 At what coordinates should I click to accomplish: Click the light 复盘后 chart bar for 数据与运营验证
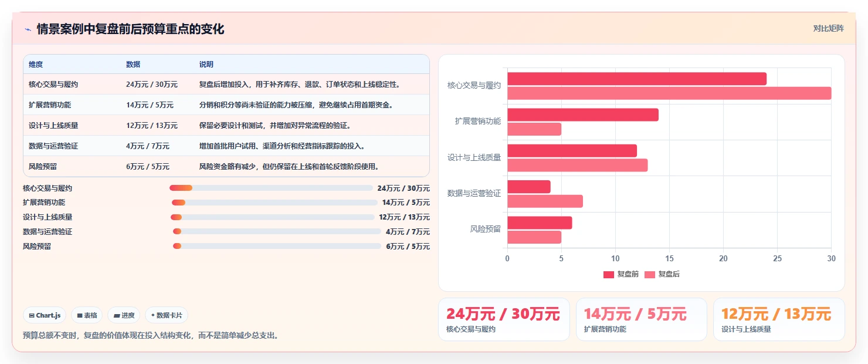[x=545, y=201]
